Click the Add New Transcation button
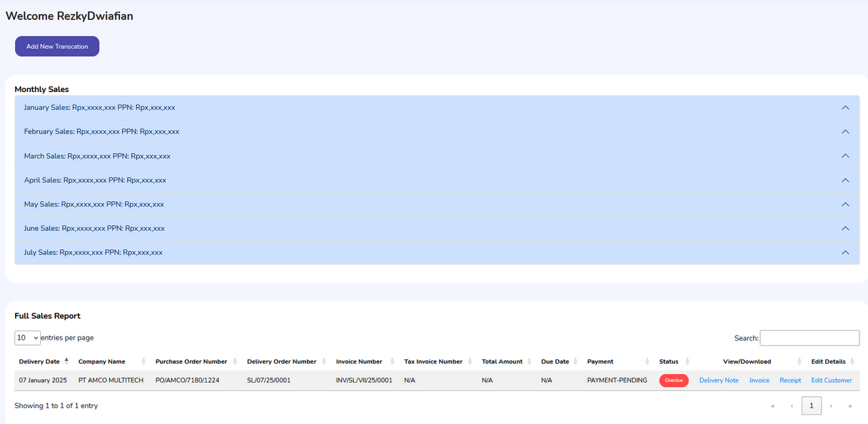Image resolution: width=868 pixels, height=424 pixels. click(x=57, y=46)
